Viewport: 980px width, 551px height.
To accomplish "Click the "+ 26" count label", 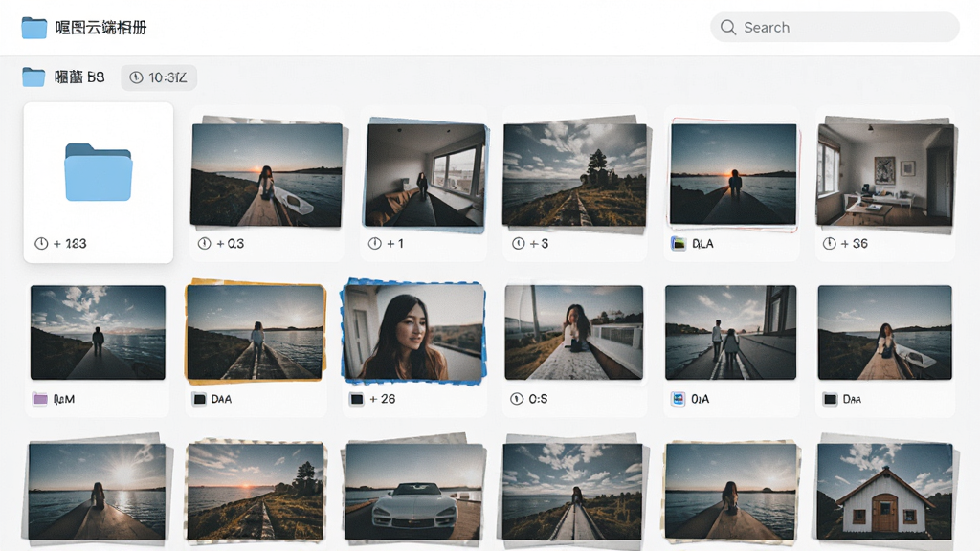I will [x=383, y=399].
